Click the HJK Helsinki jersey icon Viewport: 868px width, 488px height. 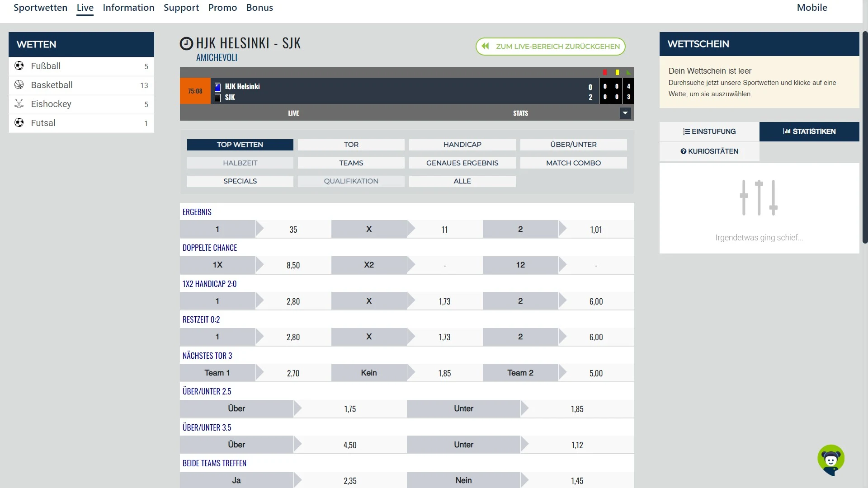click(218, 87)
